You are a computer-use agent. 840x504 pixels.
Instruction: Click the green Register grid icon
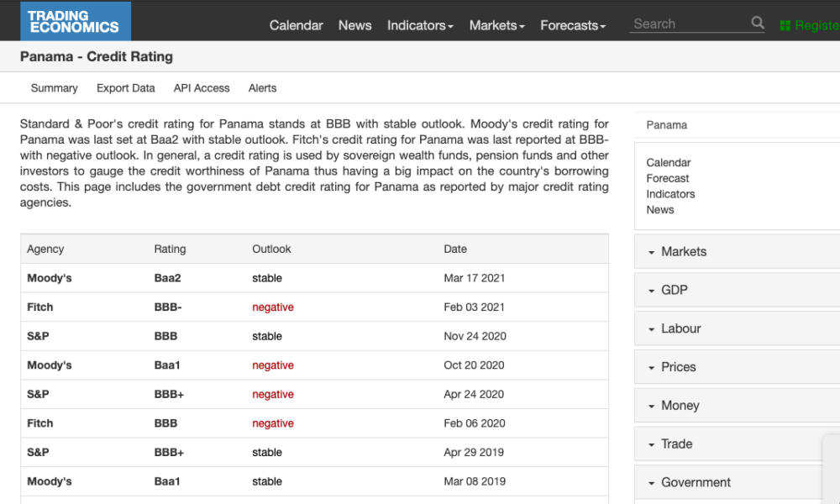click(785, 25)
